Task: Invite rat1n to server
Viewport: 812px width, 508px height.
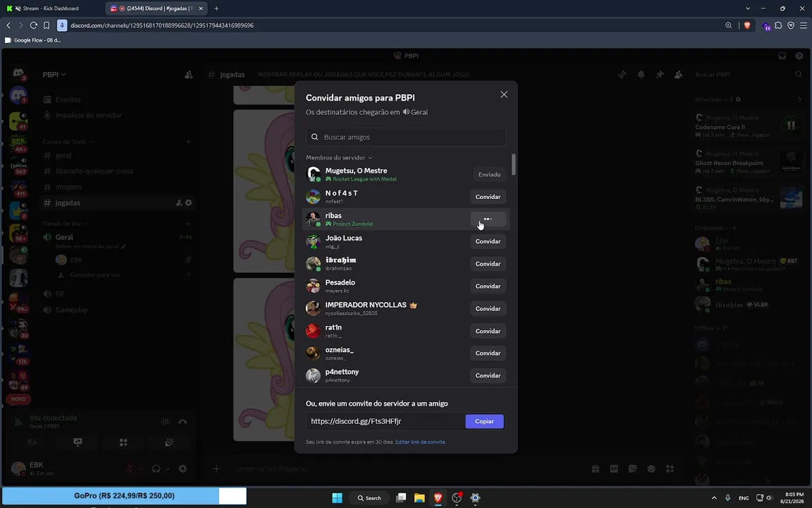Action: pyautogui.click(x=488, y=331)
